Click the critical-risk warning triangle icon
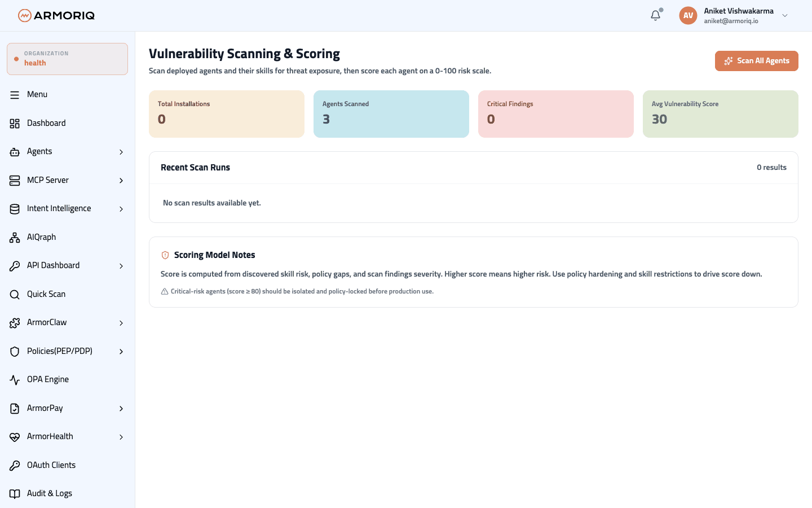 click(165, 291)
